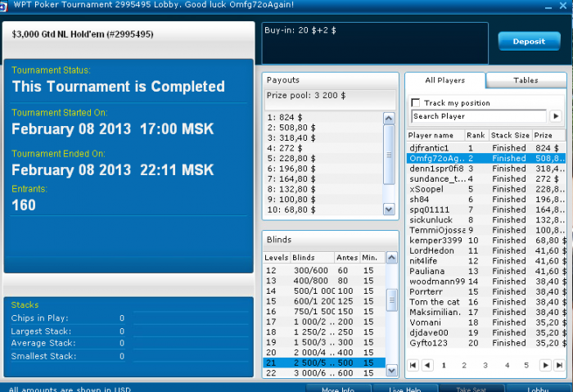The height and width of the screenshot is (392, 573).
Task: Go to first page of players
Action: (413, 365)
